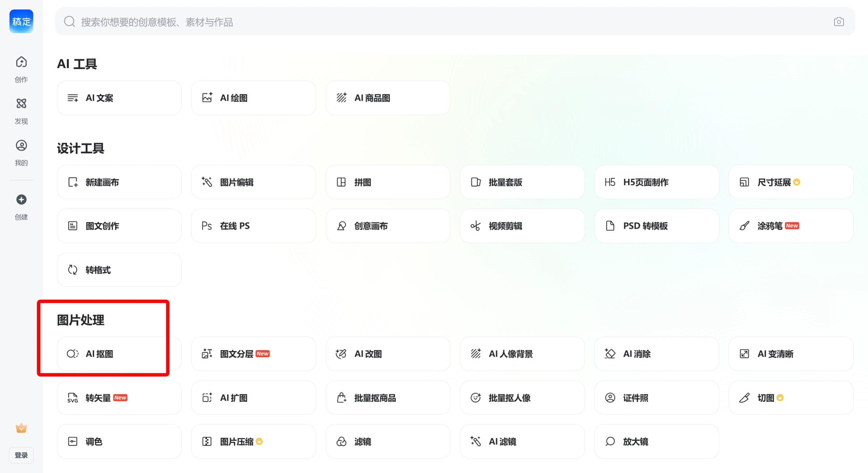Open the 图片压缩 tool

coord(254,442)
